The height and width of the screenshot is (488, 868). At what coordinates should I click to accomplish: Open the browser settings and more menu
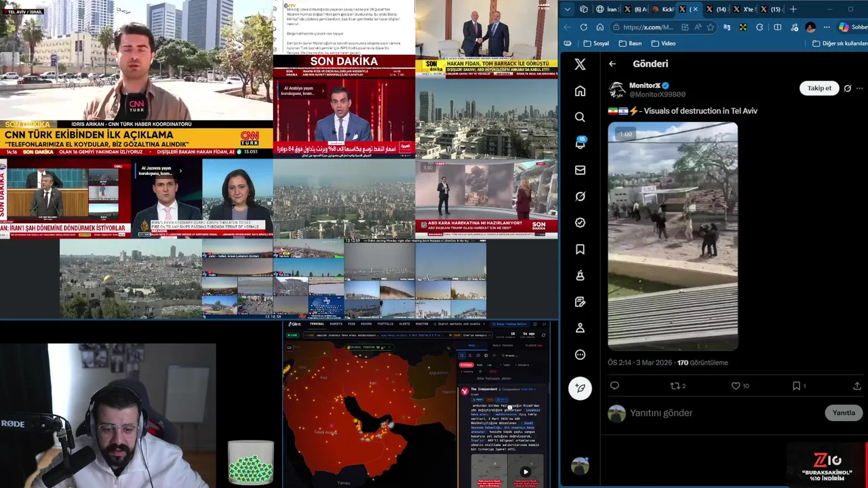pyautogui.click(x=827, y=27)
